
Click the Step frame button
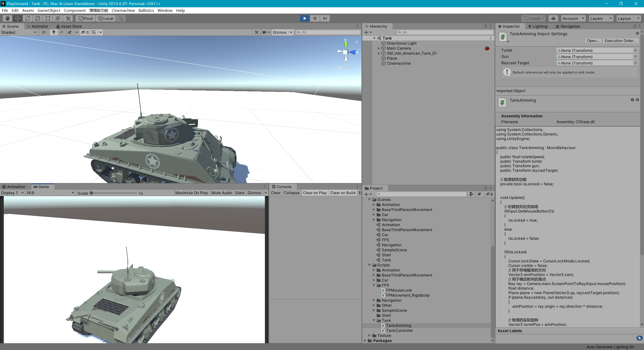click(x=325, y=18)
